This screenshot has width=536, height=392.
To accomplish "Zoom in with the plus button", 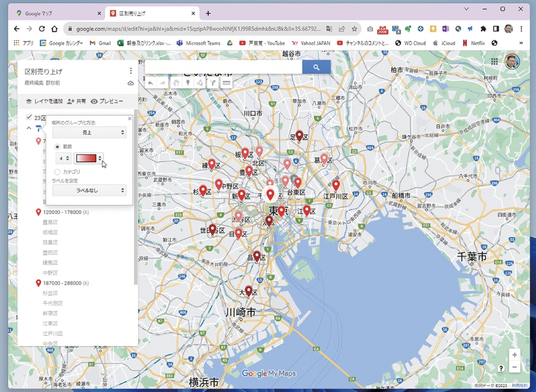I will coord(515,355).
